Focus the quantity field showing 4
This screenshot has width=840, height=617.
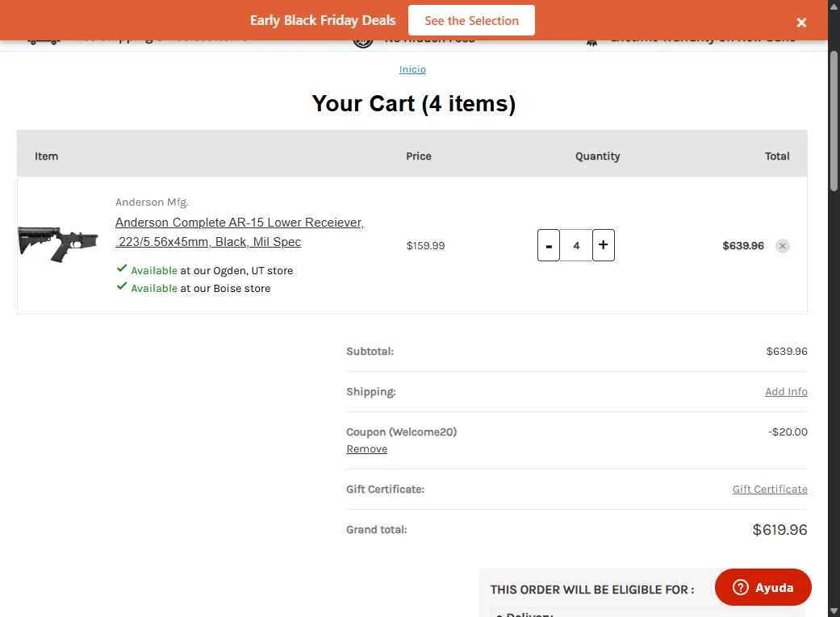coord(576,245)
